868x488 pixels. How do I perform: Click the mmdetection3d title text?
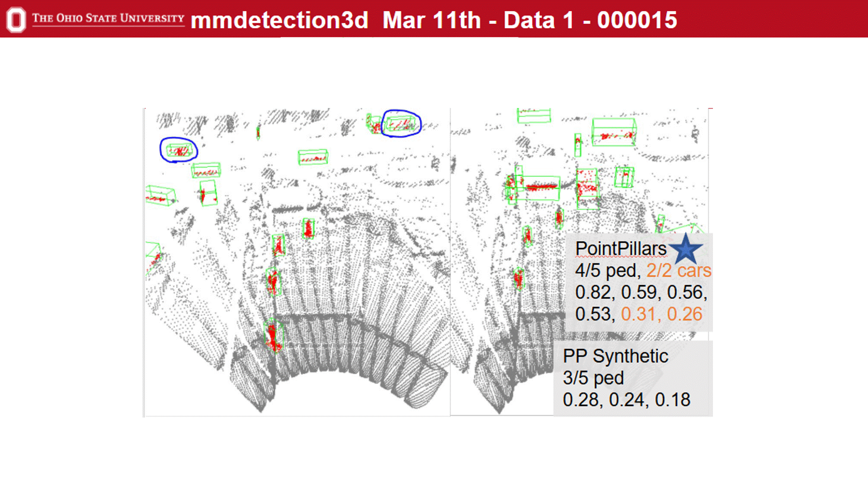279,20
